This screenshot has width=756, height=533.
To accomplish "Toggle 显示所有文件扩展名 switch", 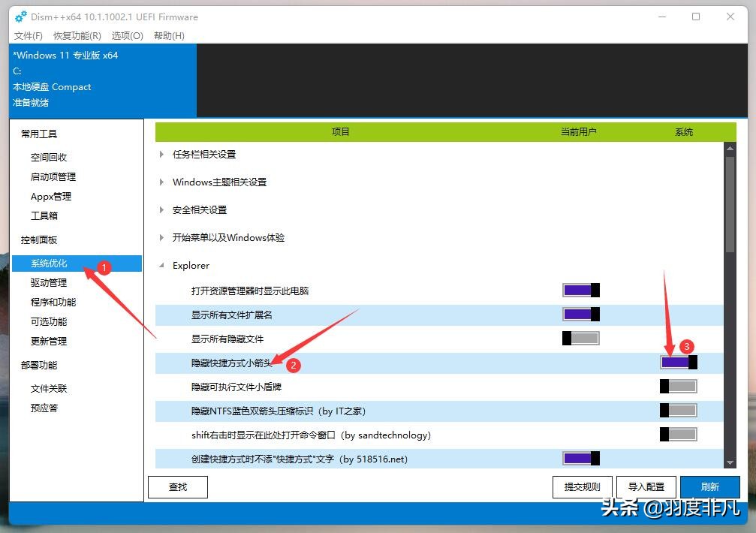I will [x=580, y=314].
